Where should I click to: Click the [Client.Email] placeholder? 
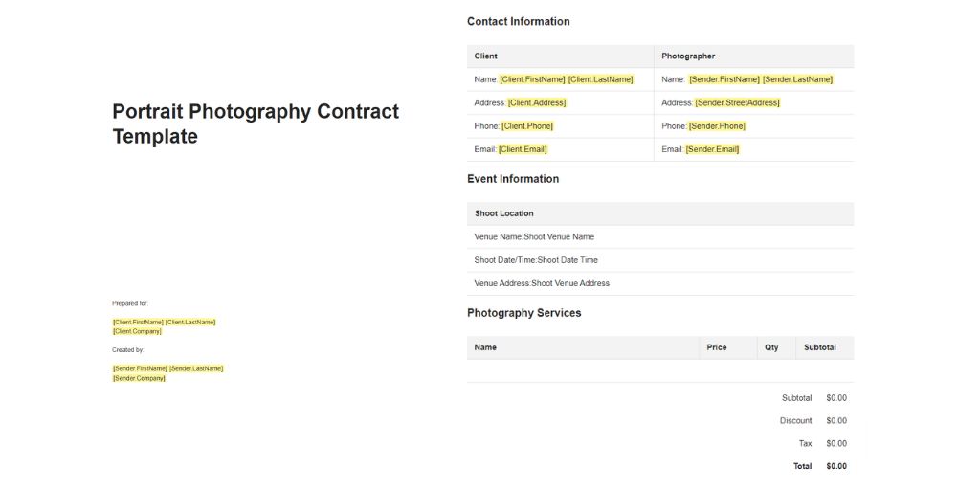pos(523,149)
